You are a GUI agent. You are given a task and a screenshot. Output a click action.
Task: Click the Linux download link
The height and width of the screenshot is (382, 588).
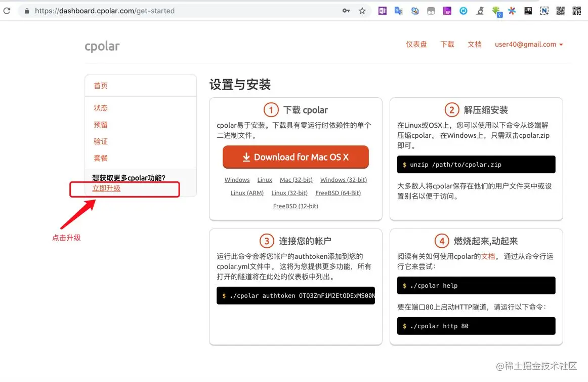(265, 180)
